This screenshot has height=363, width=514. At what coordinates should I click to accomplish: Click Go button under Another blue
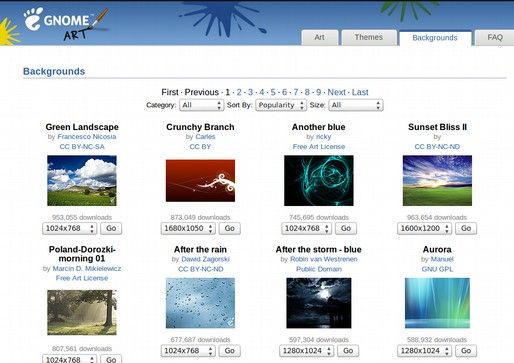pos(346,229)
